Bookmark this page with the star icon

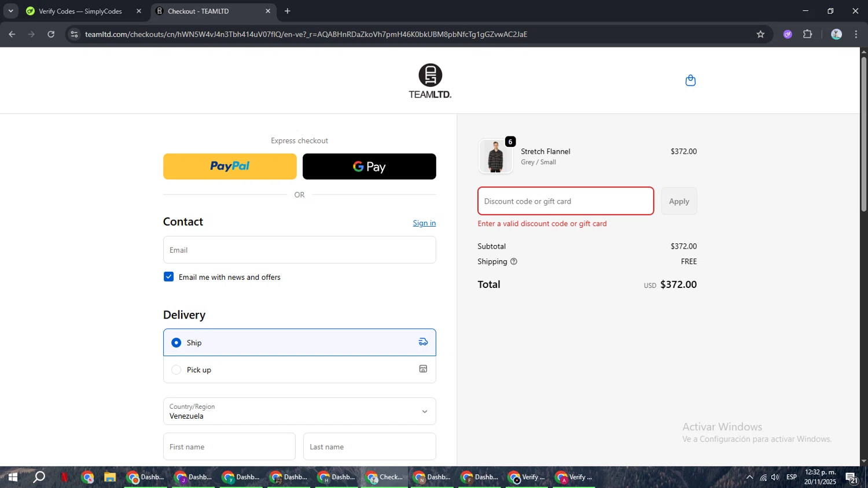760,34
